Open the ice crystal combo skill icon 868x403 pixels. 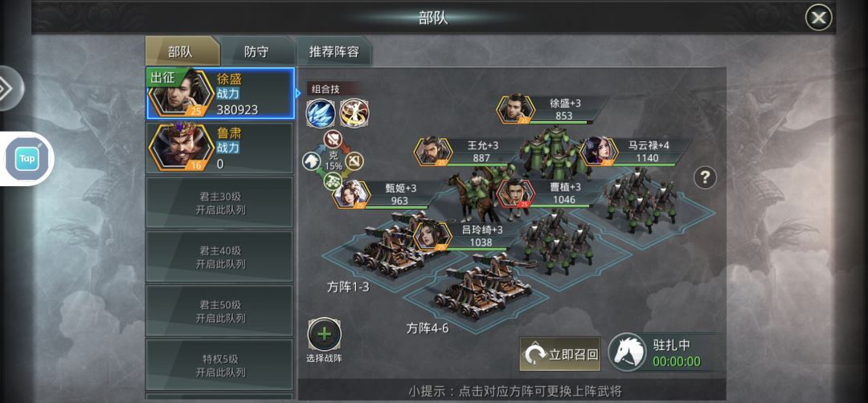click(321, 112)
